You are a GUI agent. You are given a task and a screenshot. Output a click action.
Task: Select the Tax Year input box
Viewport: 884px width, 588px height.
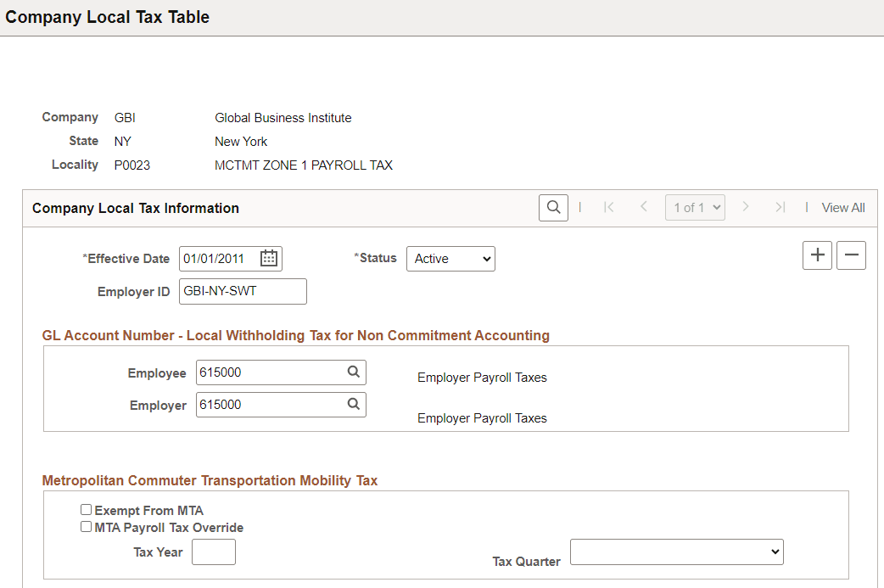click(213, 552)
